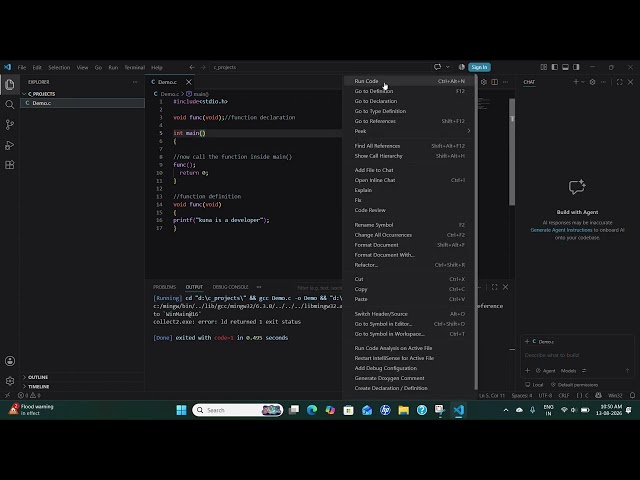Click Generate Agent Instructions link

tap(561, 230)
